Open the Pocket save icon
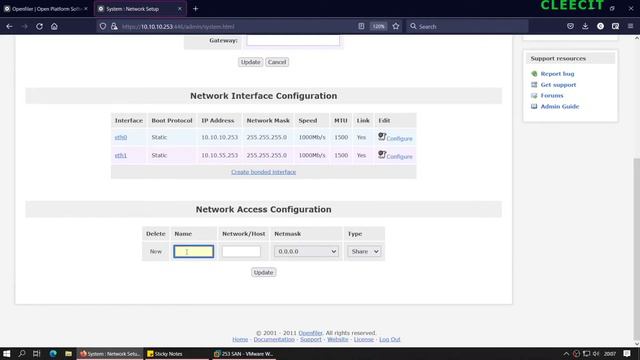Image resolution: width=640 pixels, height=360 pixels. (570, 26)
